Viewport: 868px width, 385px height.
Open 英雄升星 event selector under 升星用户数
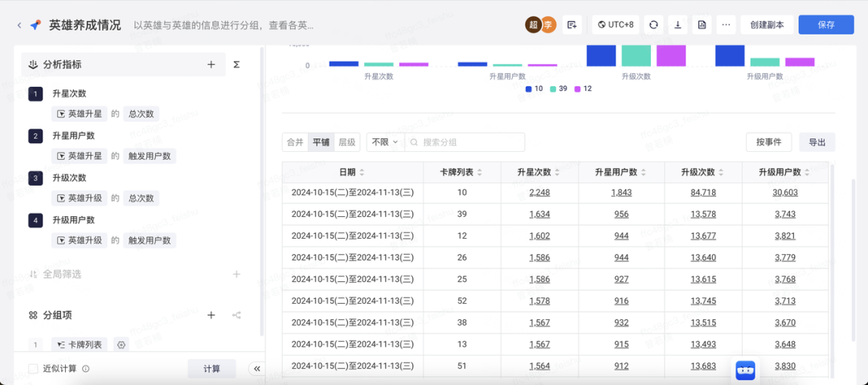coord(79,156)
